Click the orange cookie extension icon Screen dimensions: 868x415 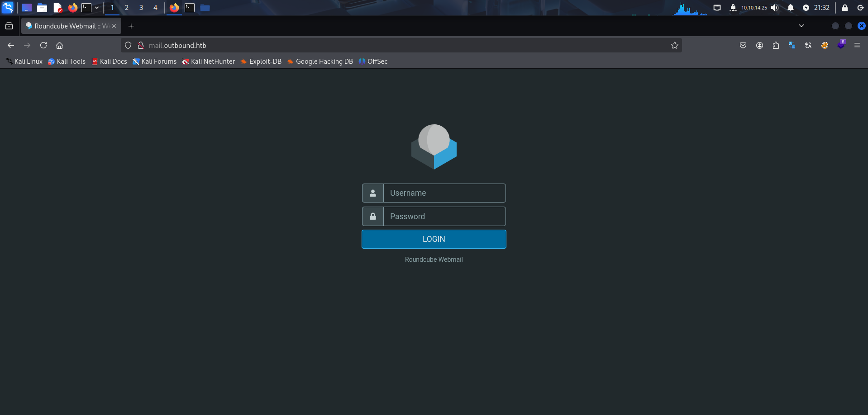(x=825, y=45)
